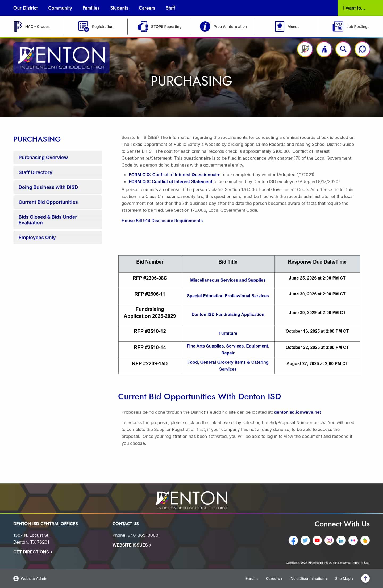
Task: Click the globe translate icon
Action: pos(363,49)
